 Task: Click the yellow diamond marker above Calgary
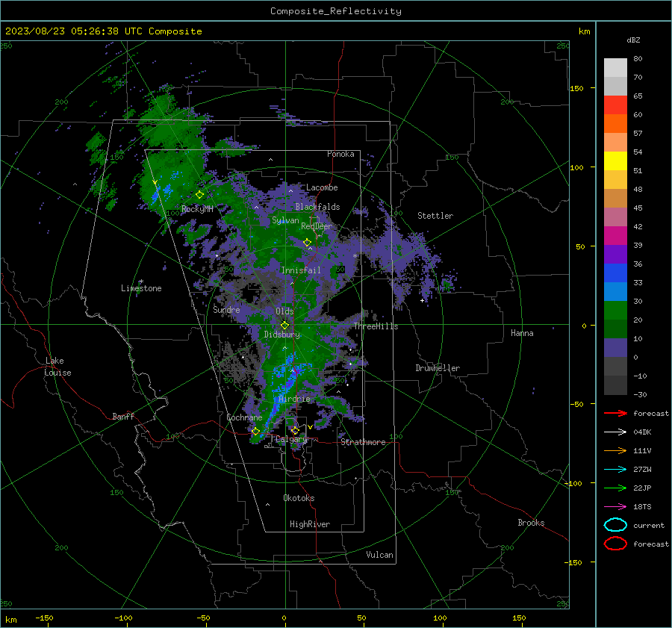coord(295,430)
